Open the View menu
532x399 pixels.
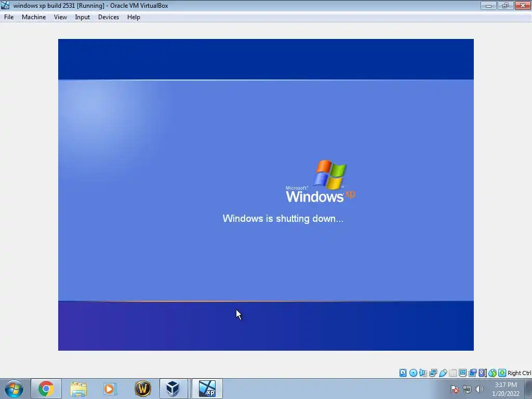pyautogui.click(x=60, y=17)
